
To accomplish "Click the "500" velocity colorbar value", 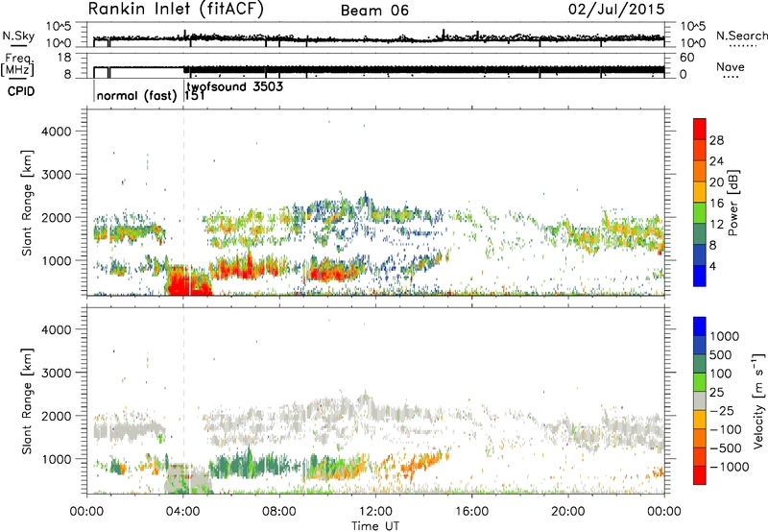I will tap(723, 355).
